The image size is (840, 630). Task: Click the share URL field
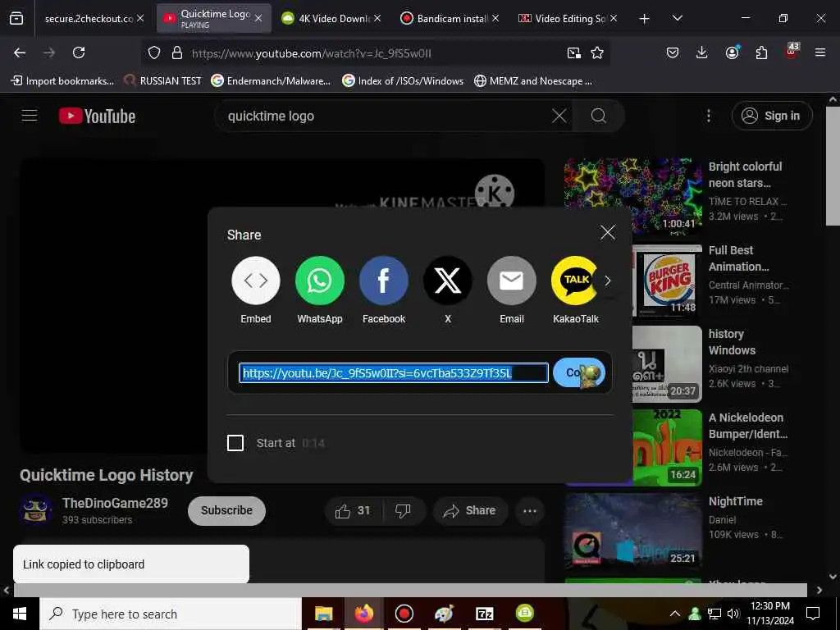coord(394,373)
